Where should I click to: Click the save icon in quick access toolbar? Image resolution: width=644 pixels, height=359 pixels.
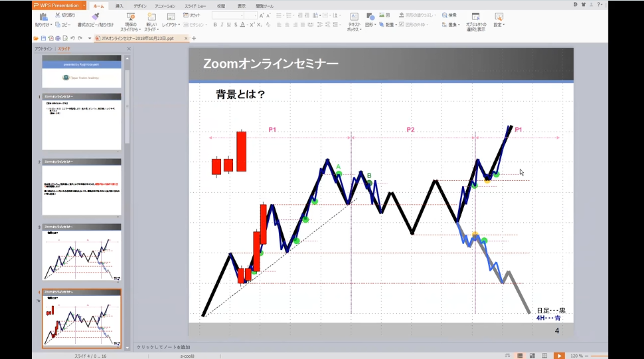(x=43, y=38)
